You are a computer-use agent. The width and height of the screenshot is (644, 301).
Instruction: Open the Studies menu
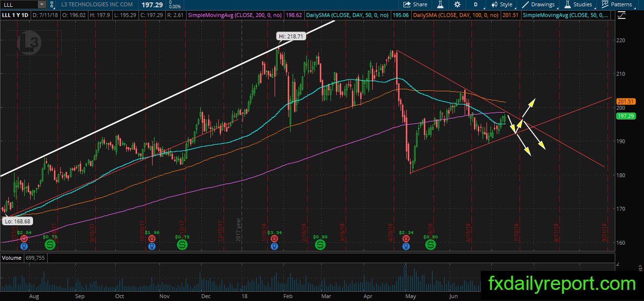(x=578, y=4)
